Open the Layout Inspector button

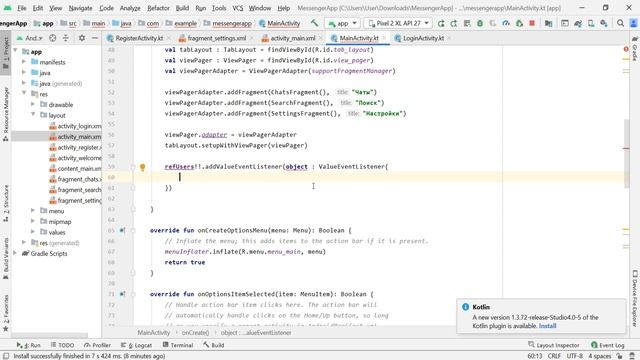pyautogui.click(x=553, y=345)
